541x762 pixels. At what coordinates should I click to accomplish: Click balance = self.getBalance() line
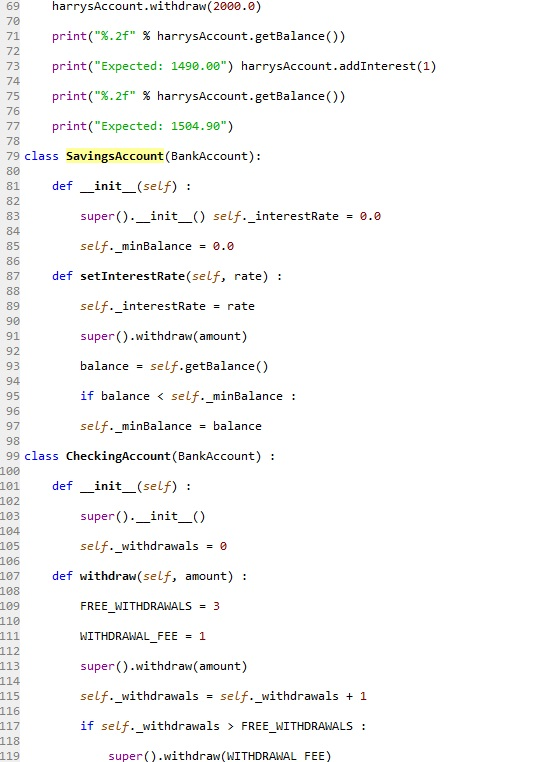(x=174, y=366)
